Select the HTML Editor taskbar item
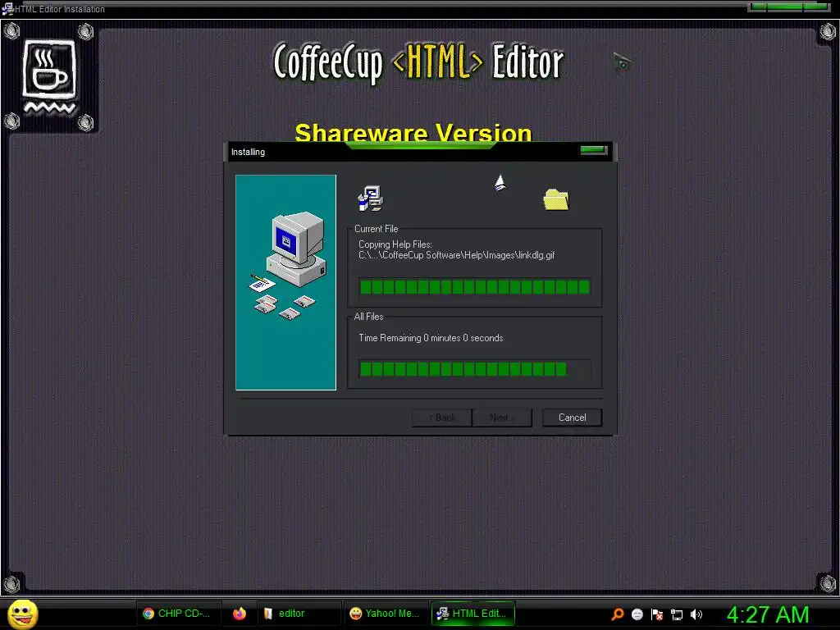Screen dimensions: 840x630 [473, 614]
